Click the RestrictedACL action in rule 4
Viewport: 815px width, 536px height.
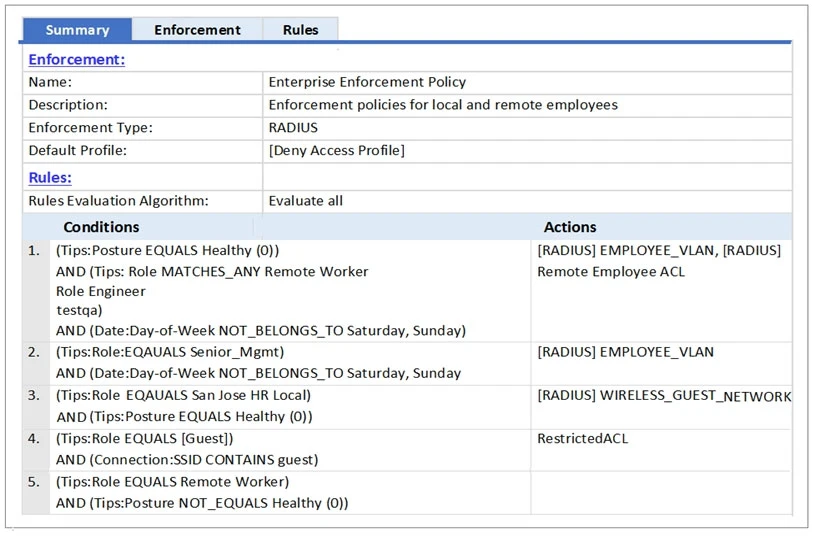[582, 438]
